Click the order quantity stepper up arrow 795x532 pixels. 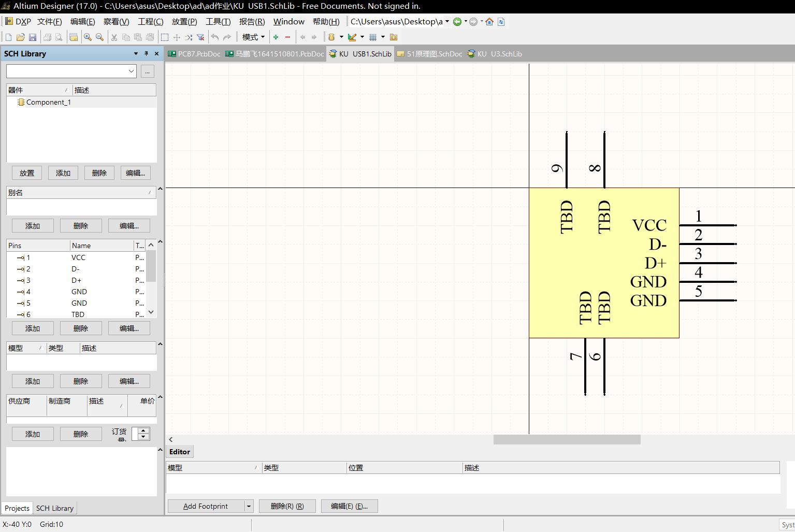coord(144,431)
